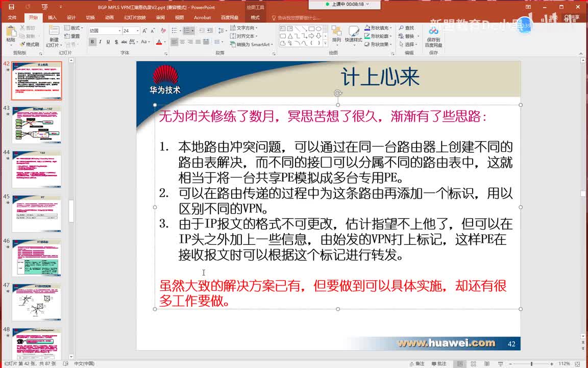588x368 pixels.
Task: Increase font size with the larger A icon
Action: (144, 31)
